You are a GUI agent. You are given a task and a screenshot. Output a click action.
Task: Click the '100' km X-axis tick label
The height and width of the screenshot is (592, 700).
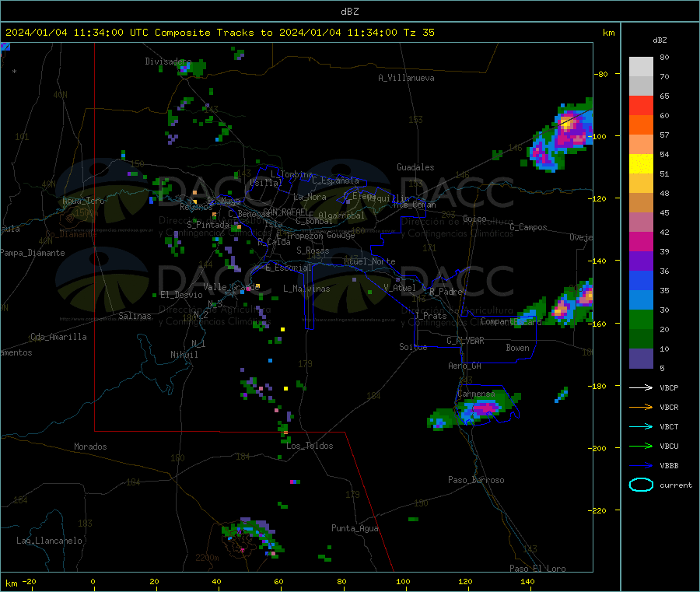(403, 581)
